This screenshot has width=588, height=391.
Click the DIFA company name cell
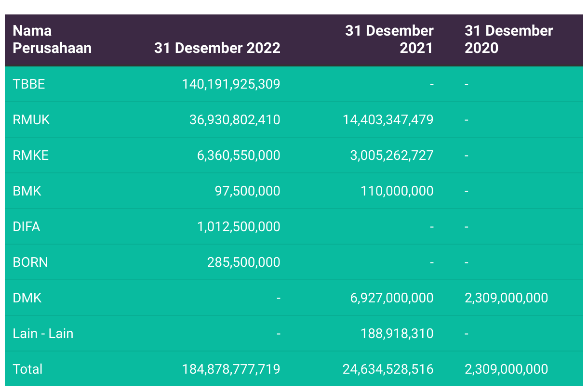click(27, 227)
